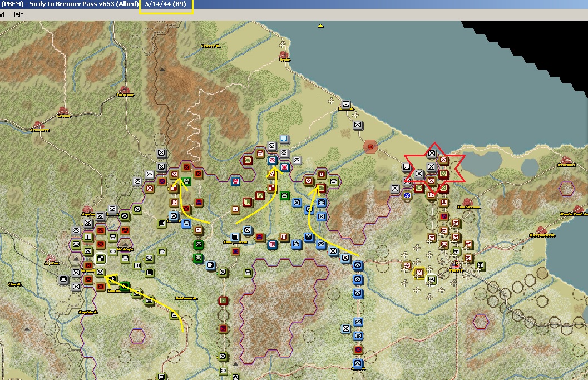Screen dimensions: 588x380
Task: Click the small yellow triangle marker in the sea
Action: tap(320, 26)
